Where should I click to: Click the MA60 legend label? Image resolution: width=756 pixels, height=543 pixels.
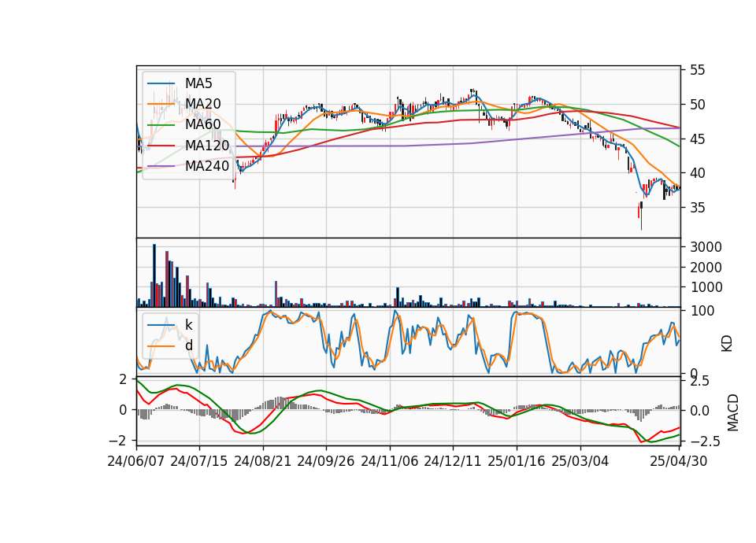[x=203, y=125]
